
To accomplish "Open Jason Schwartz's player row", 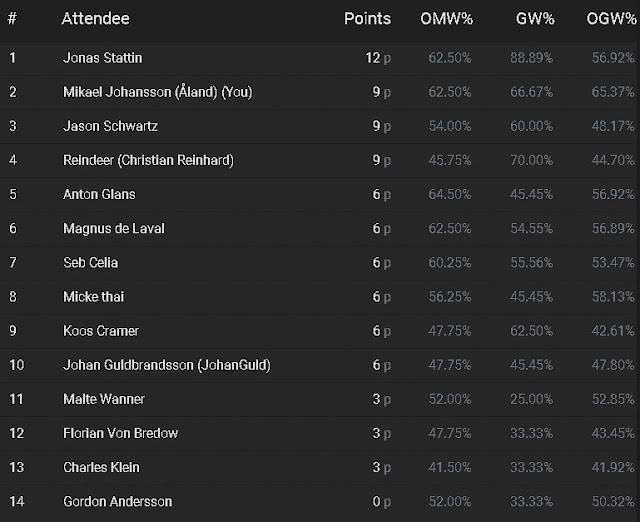I will pos(320,126).
